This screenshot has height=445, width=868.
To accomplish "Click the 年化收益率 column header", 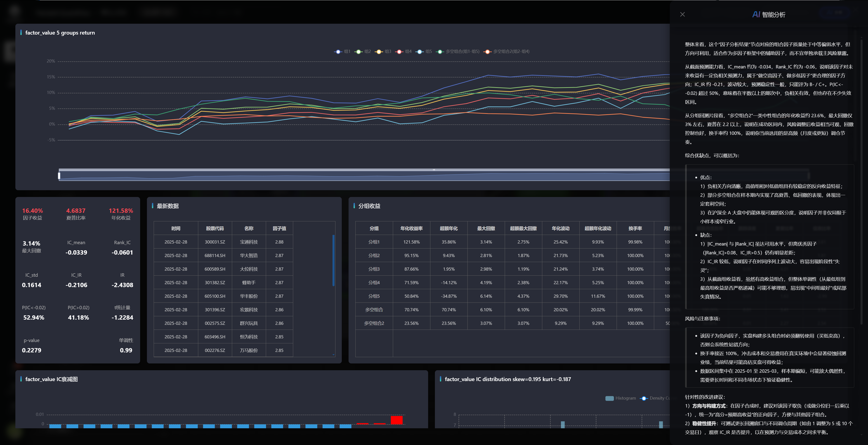I will [x=411, y=228].
